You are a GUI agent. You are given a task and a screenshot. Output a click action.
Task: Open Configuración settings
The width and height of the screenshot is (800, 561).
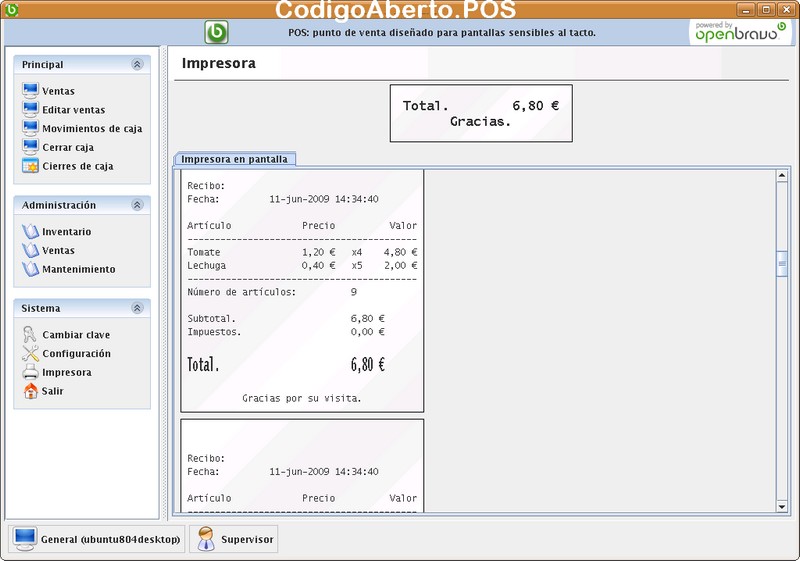[76, 353]
